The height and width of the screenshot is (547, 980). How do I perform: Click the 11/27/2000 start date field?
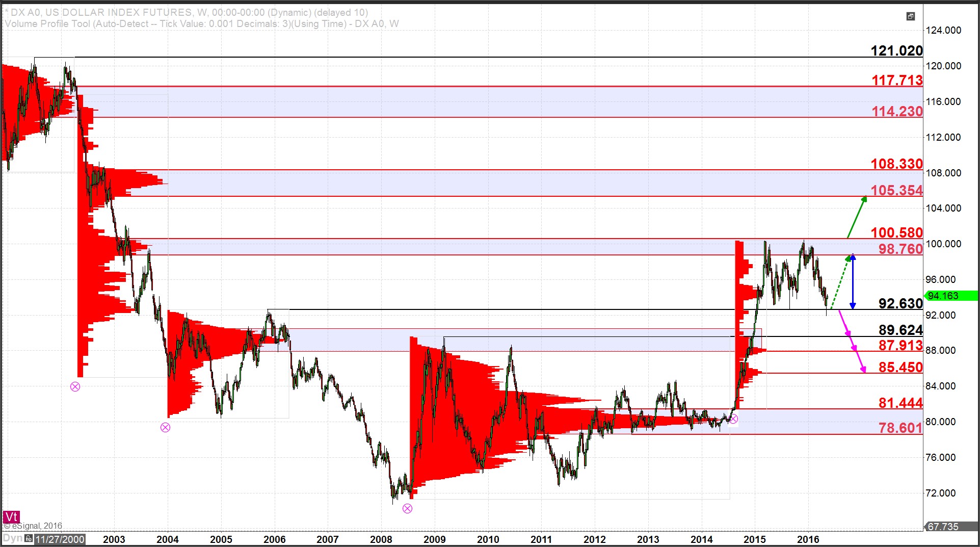(x=60, y=539)
